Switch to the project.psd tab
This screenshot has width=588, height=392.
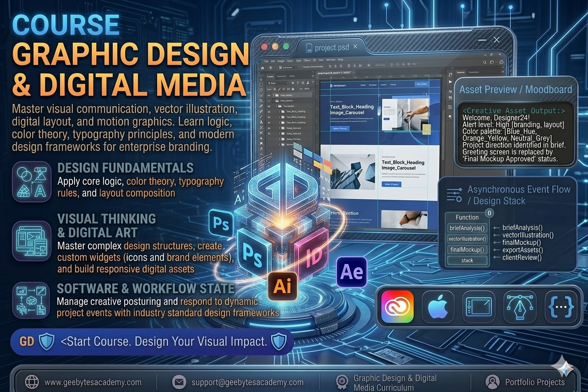coord(331,47)
